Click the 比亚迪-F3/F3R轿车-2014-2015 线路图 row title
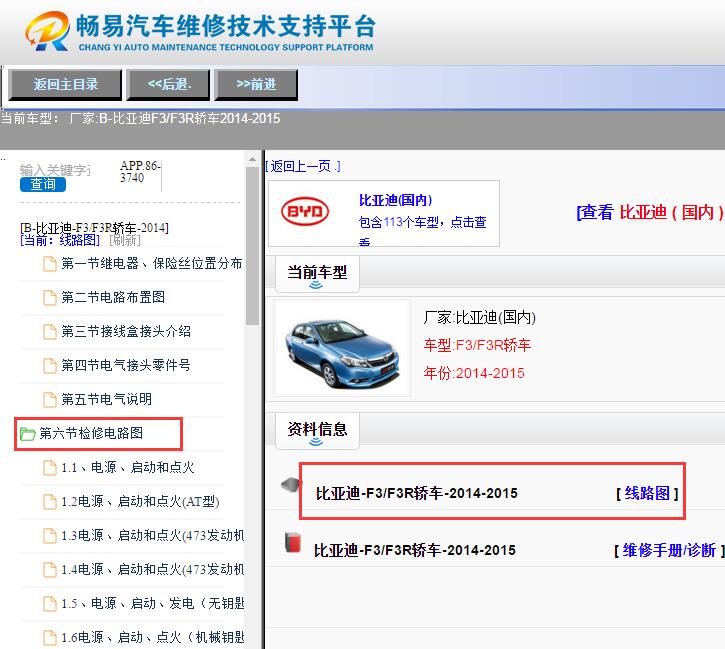 (417, 493)
